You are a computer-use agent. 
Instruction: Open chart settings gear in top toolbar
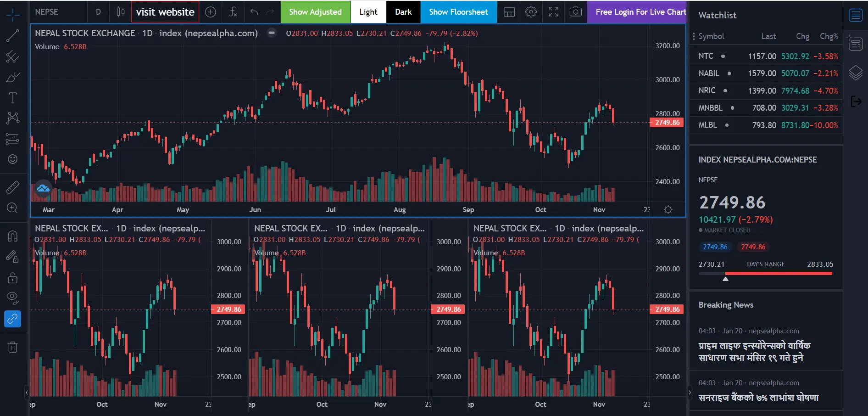[x=531, y=12]
